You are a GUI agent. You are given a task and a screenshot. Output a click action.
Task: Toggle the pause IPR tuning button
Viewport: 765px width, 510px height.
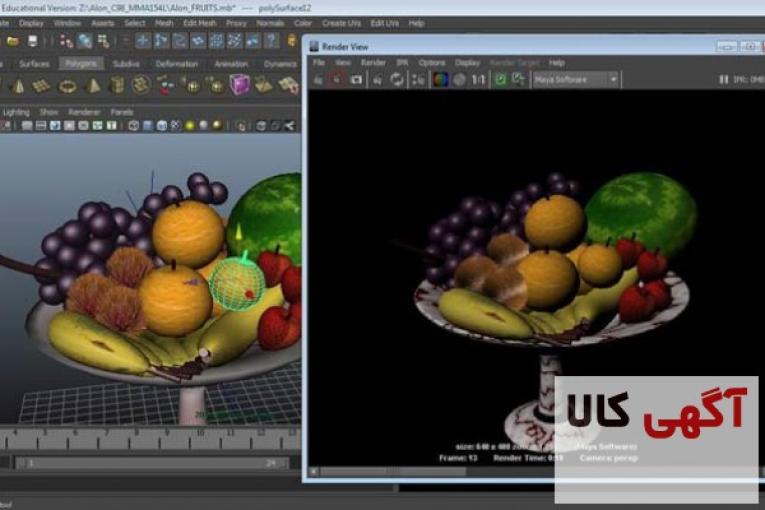[724, 79]
